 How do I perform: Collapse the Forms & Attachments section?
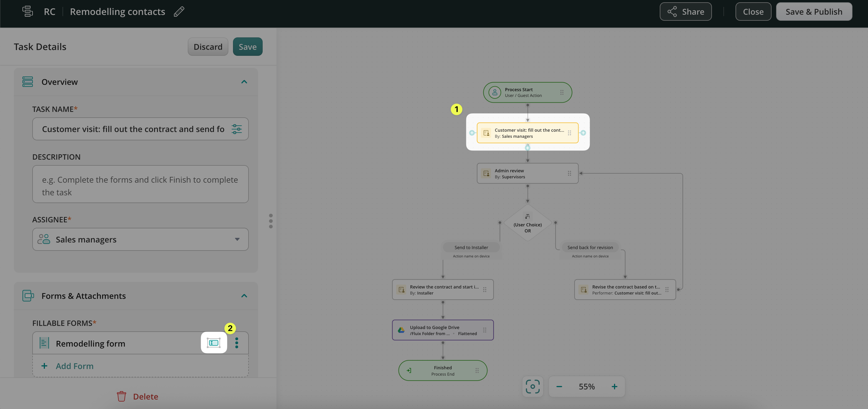(244, 296)
